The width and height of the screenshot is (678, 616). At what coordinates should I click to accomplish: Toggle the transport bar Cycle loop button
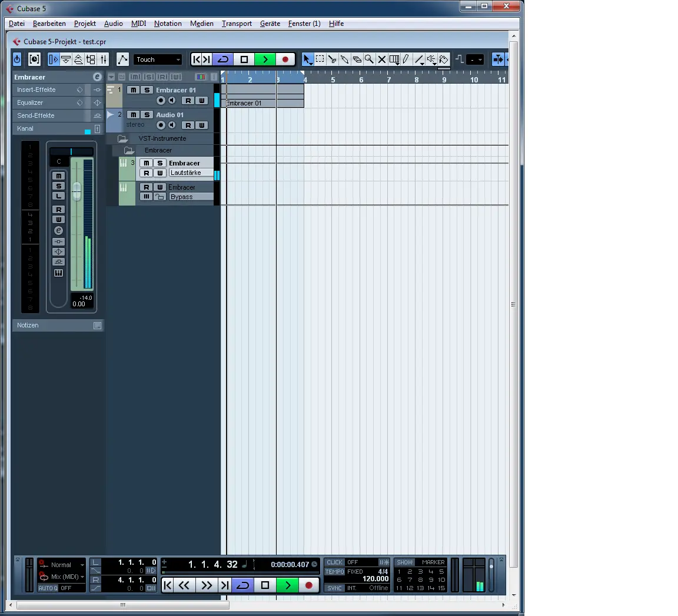pos(243,585)
